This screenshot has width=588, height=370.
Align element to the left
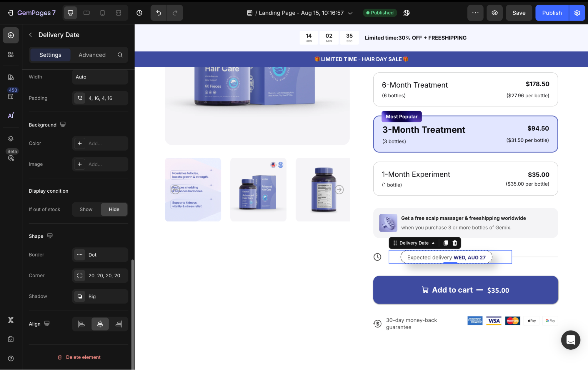pos(81,324)
